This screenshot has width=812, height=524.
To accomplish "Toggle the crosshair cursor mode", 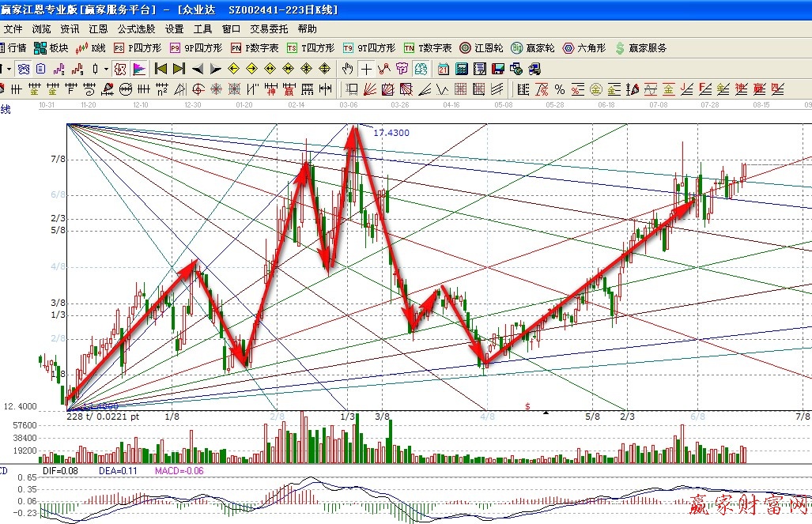I will coord(366,69).
